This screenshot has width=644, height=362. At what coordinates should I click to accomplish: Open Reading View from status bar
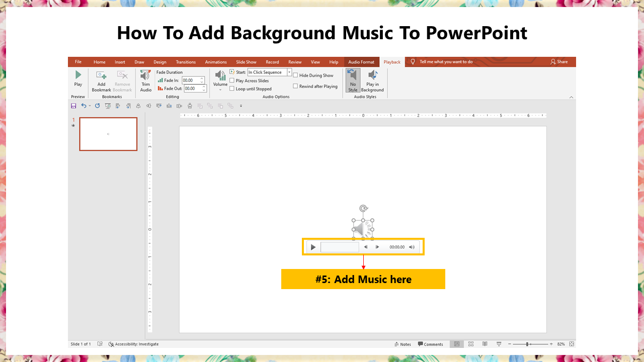[x=485, y=344]
